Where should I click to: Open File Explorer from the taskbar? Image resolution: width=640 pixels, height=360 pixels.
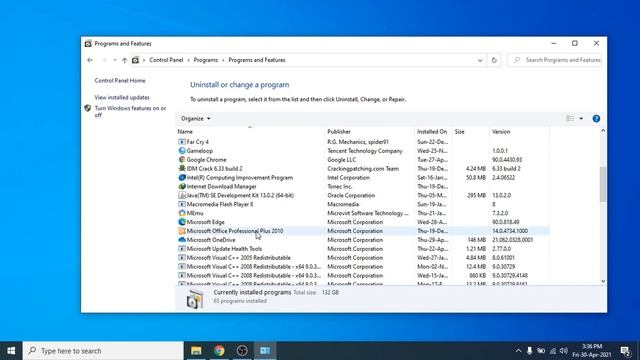point(196,351)
